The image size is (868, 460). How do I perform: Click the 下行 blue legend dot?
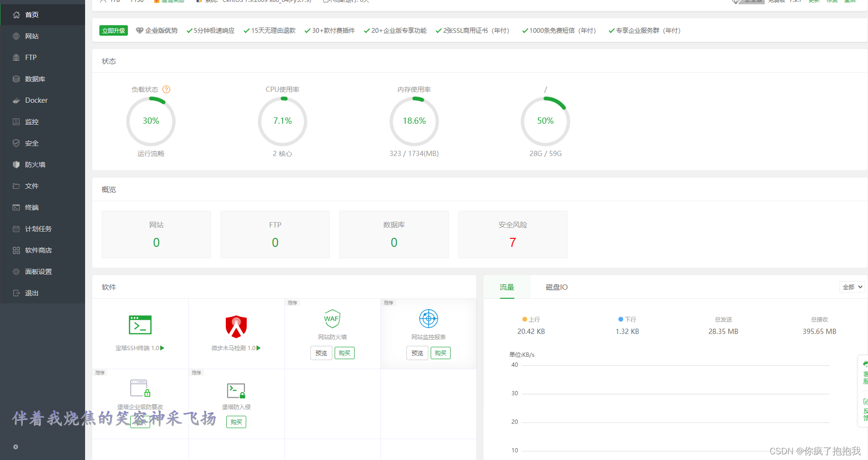621,319
